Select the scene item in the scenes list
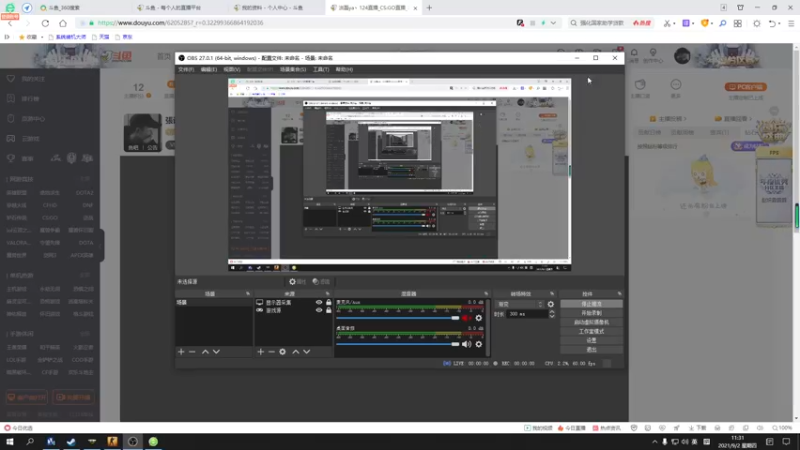This screenshot has width=800, height=450. pos(214,303)
